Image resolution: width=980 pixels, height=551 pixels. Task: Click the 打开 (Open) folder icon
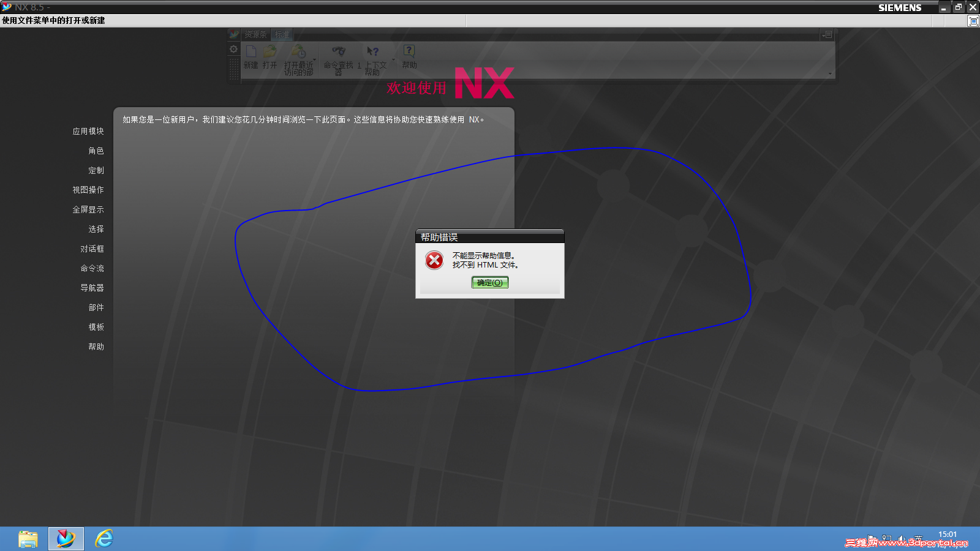pyautogui.click(x=270, y=51)
